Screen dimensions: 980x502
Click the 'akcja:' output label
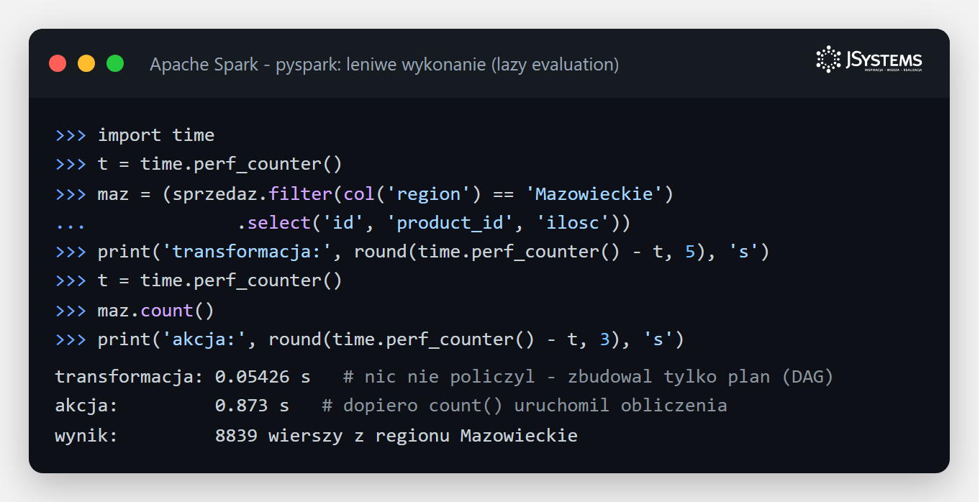click(86, 406)
